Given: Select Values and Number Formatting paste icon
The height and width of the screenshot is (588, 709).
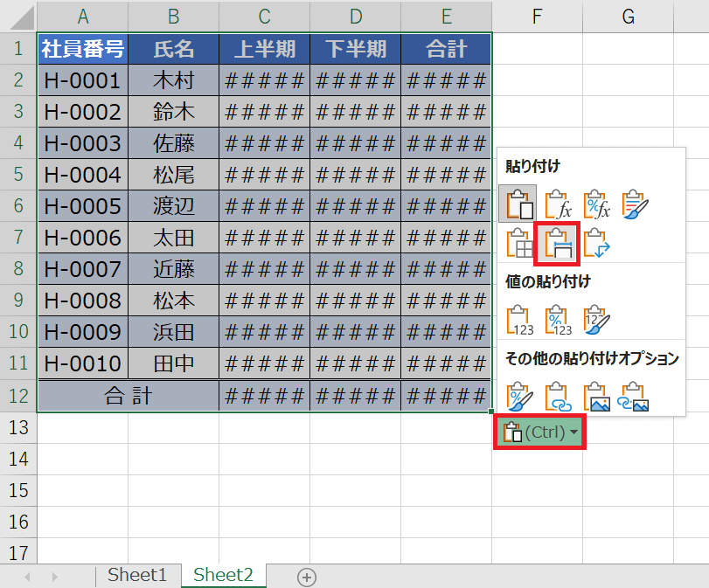Looking at the screenshot, I should (557, 320).
